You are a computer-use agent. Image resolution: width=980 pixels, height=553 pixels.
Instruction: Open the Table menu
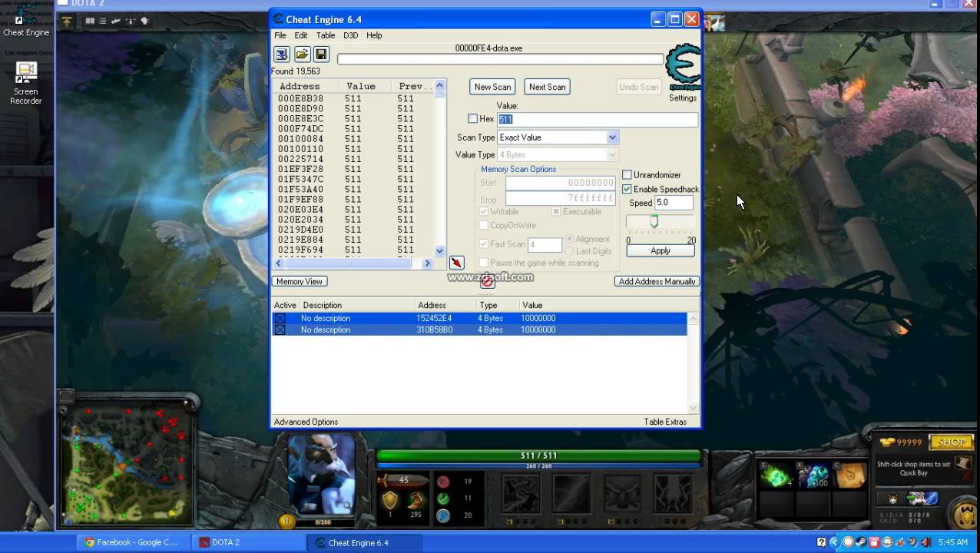pyautogui.click(x=326, y=35)
